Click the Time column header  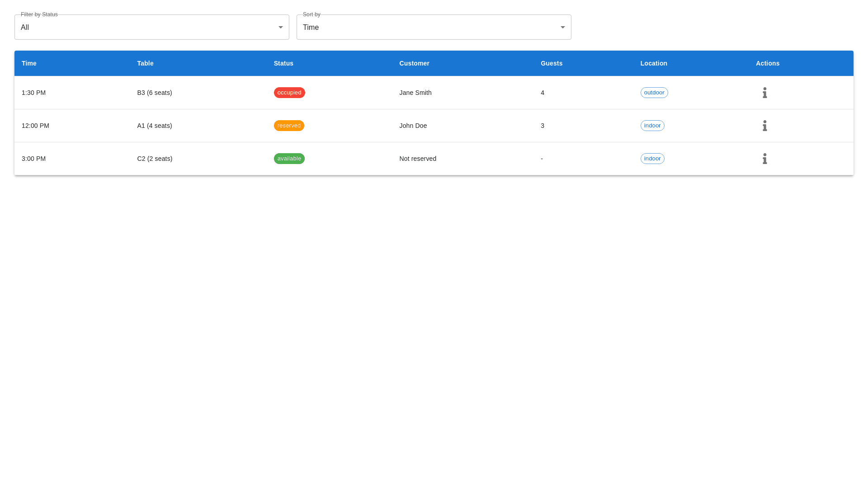[29, 63]
